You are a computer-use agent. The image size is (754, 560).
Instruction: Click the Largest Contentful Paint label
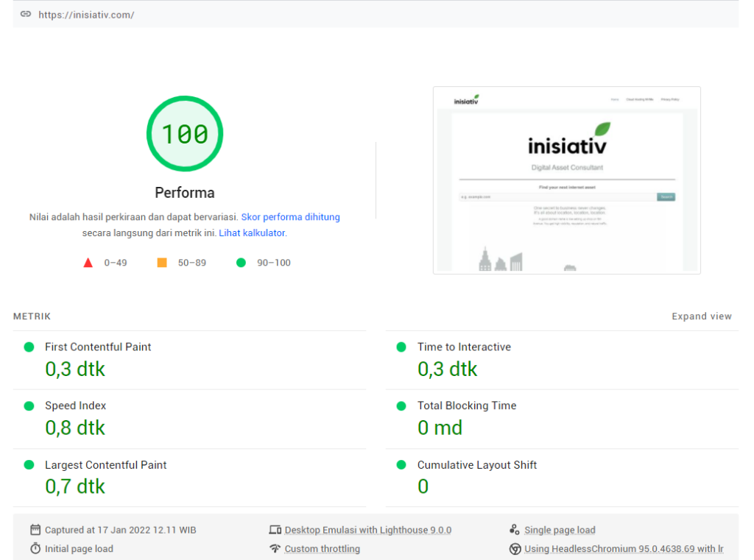[x=106, y=465]
